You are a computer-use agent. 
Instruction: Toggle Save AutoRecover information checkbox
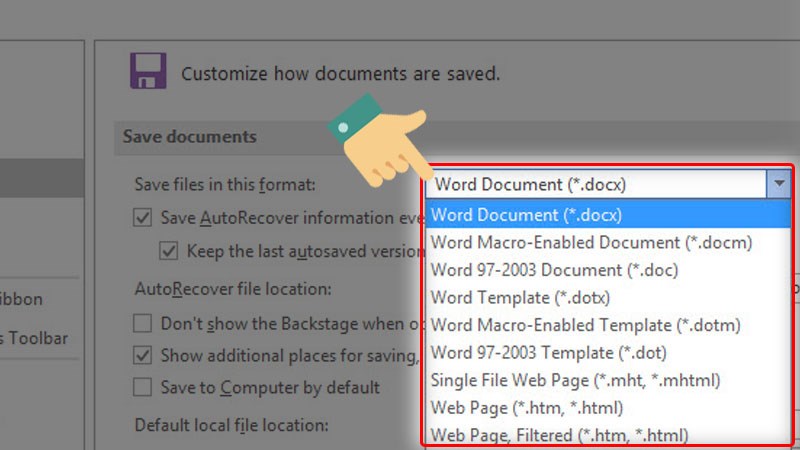tap(144, 217)
